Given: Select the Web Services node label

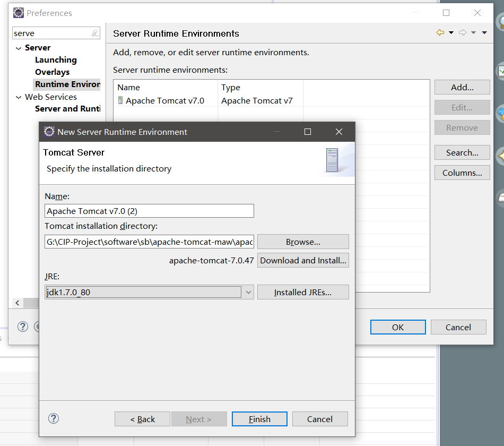Looking at the screenshot, I should pos(51,97).
